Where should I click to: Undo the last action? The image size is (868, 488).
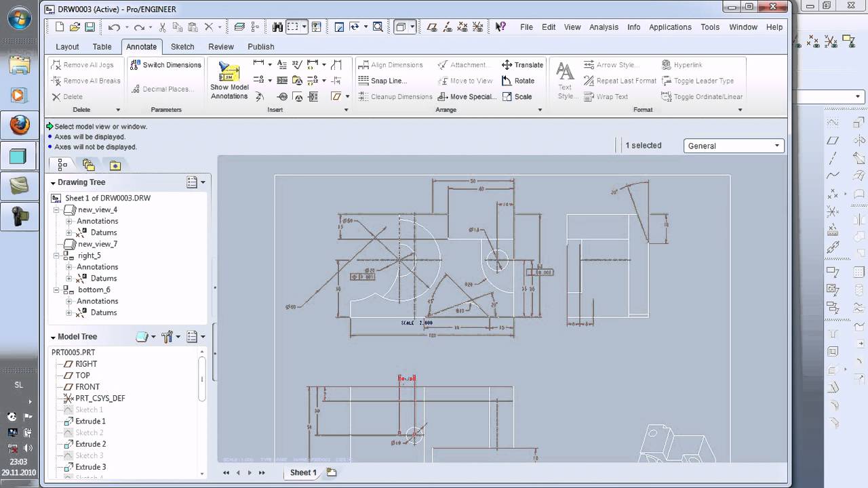114,27
